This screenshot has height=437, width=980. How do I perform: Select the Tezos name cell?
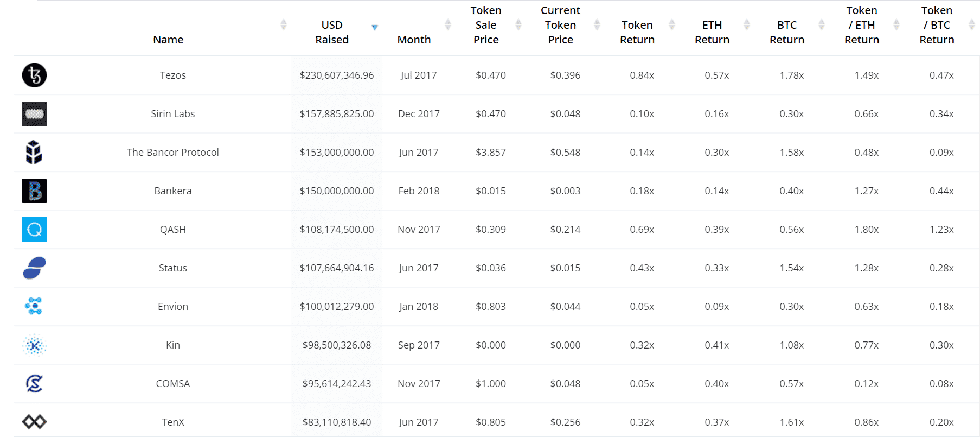coord(173,75)
